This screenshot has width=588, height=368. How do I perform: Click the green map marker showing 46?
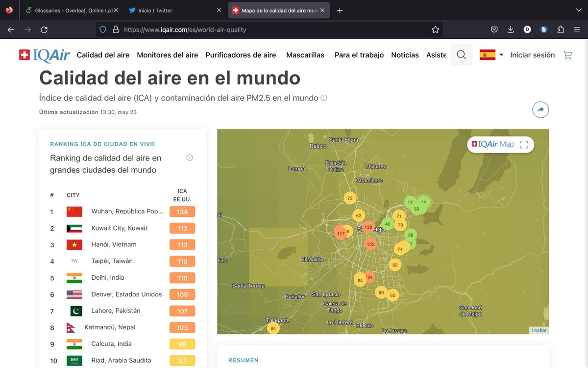(x=388, y=224)
